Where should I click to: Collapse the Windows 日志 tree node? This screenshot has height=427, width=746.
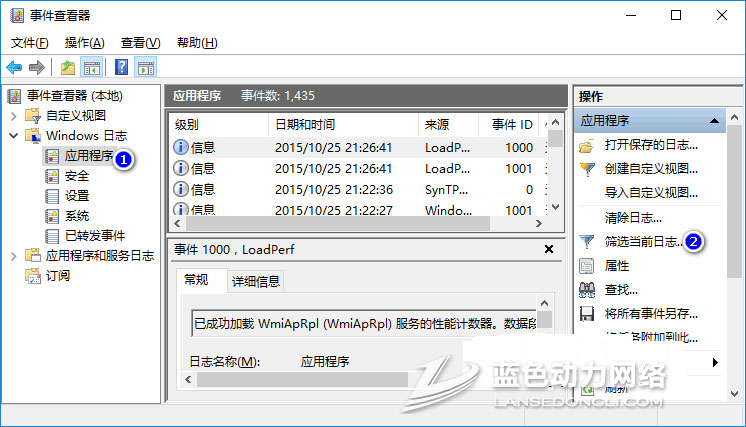(x=14, y=135)
